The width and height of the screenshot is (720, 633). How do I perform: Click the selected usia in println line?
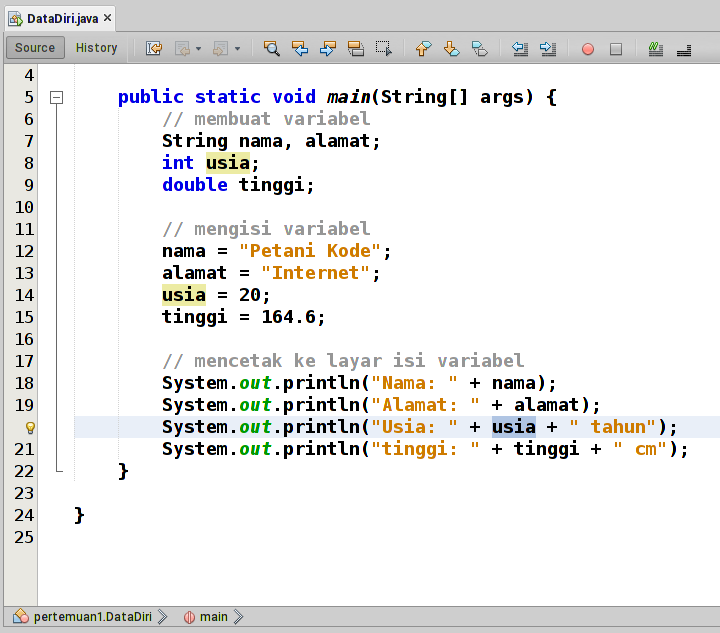[514, 427]
